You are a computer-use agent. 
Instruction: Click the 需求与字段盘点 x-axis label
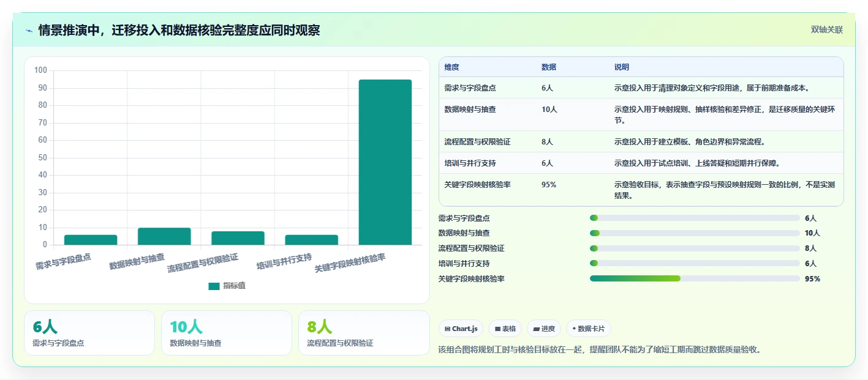click(63, 262)
